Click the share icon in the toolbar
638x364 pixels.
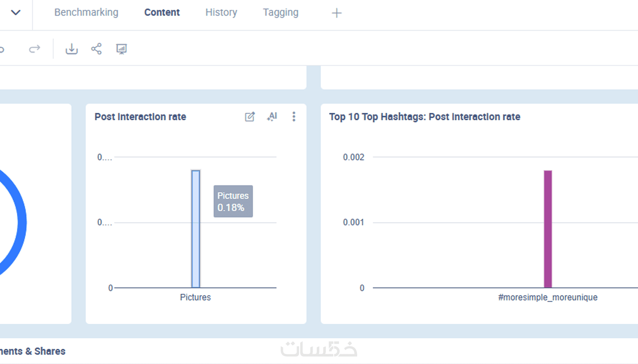pyautogui.click(x=96, y=49)
